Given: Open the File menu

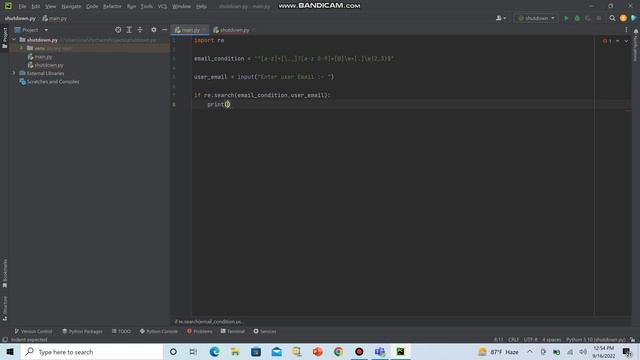Looking at the screenshot, I should pos(22,7).
